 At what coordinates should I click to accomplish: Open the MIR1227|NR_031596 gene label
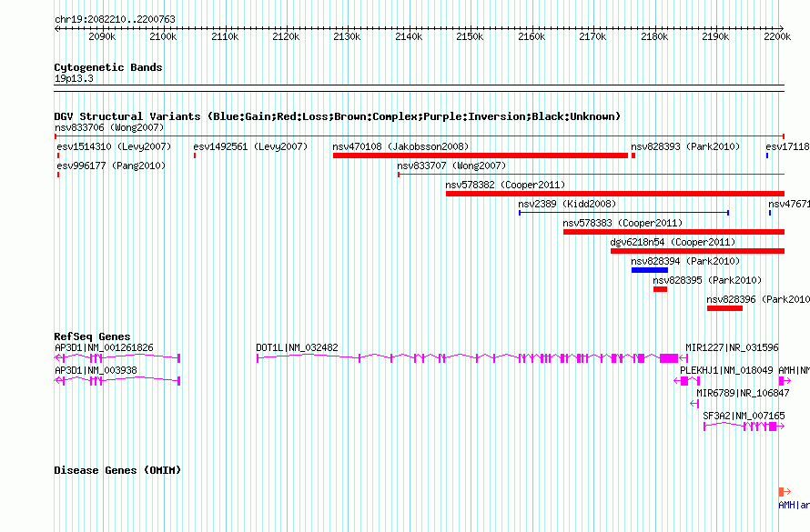point(732,347)
